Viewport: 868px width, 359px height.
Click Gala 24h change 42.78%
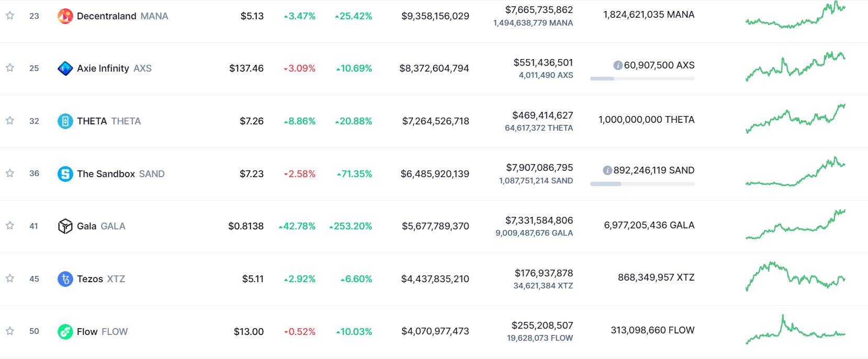pos(297,226)
